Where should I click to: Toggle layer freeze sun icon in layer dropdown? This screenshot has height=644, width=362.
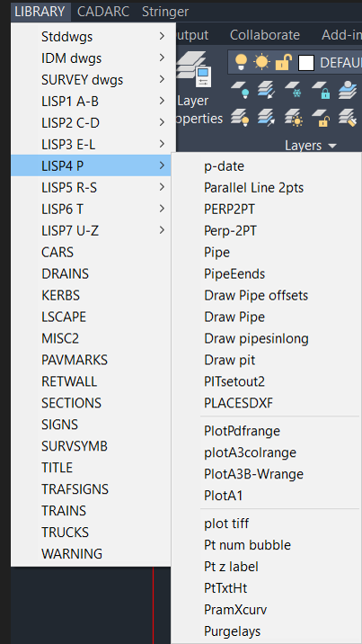(261, 62)
